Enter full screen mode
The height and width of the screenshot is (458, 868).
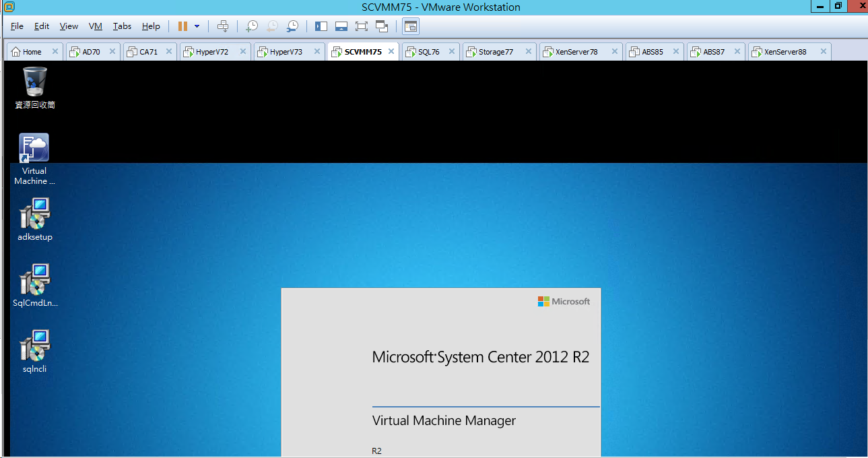[362, 26]
